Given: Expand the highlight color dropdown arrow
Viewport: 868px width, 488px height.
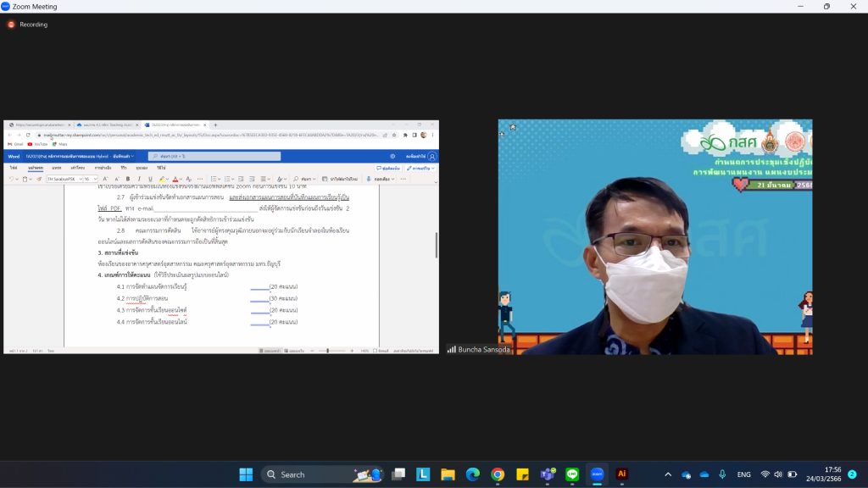Looking at the screenshot, I should pos(167,180).
